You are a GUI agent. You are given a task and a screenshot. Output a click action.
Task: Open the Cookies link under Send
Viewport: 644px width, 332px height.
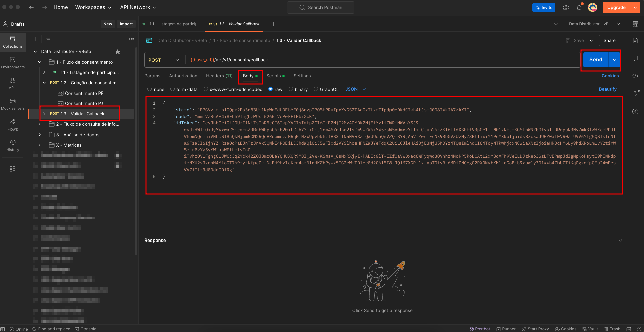pyautogui.click(x=610, y=76)
